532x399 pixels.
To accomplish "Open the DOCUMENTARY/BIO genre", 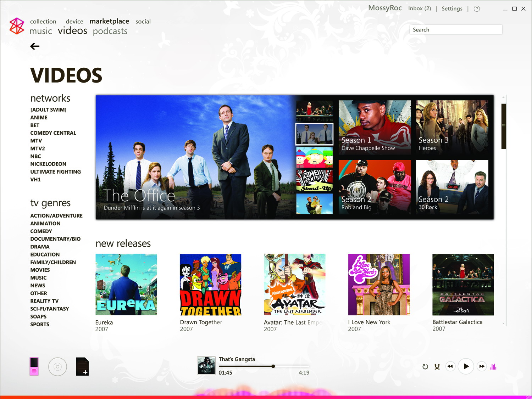I will pos(55,239).
